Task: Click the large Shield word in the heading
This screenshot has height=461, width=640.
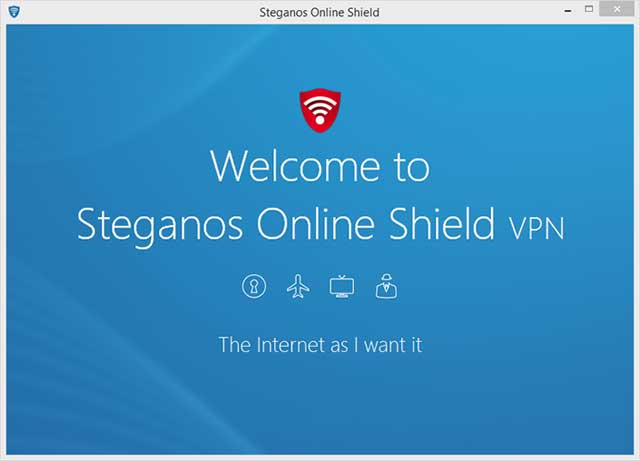Action: (x=442, y=223)
